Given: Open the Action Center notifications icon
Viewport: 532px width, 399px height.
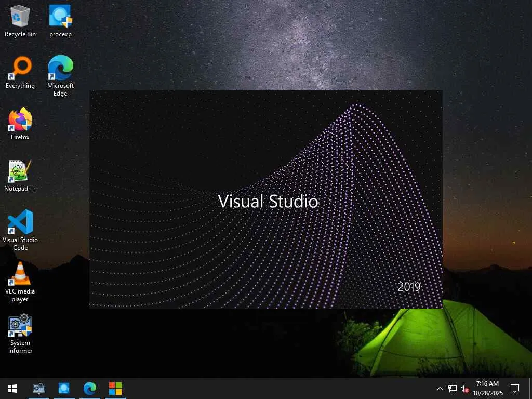Looking at the screenshot, I should [515, 389].
